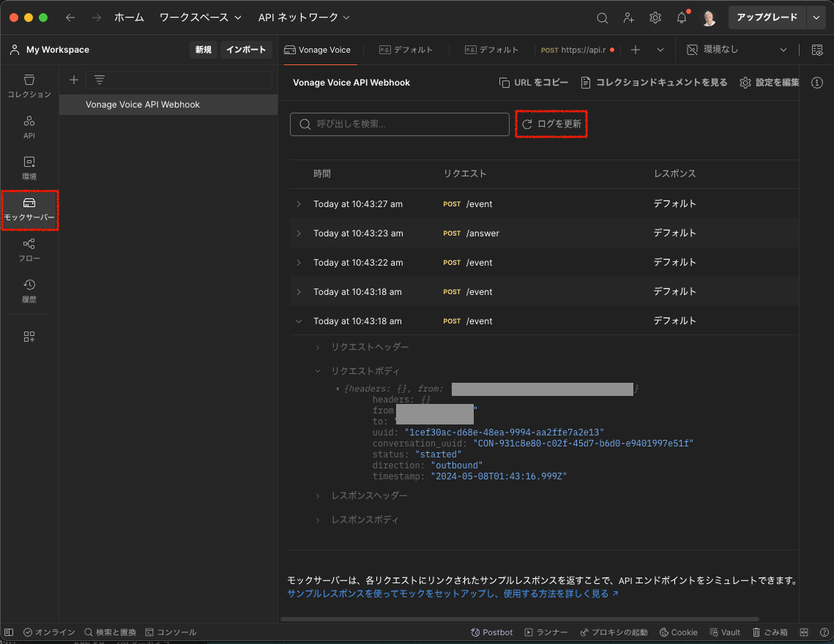Click the 呼び出しを検索 search field
The image size is (834, 644).
[x=399, y=124]
